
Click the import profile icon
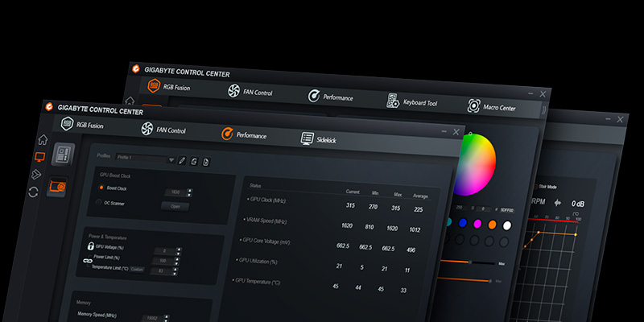tap(193, 162)
